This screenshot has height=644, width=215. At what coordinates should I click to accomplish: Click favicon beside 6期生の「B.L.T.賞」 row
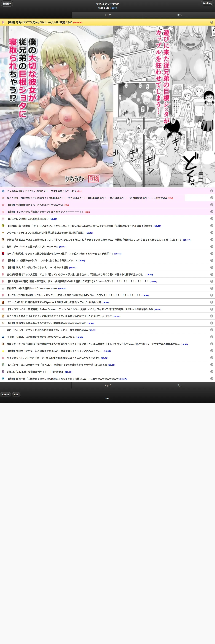[3, 372]
